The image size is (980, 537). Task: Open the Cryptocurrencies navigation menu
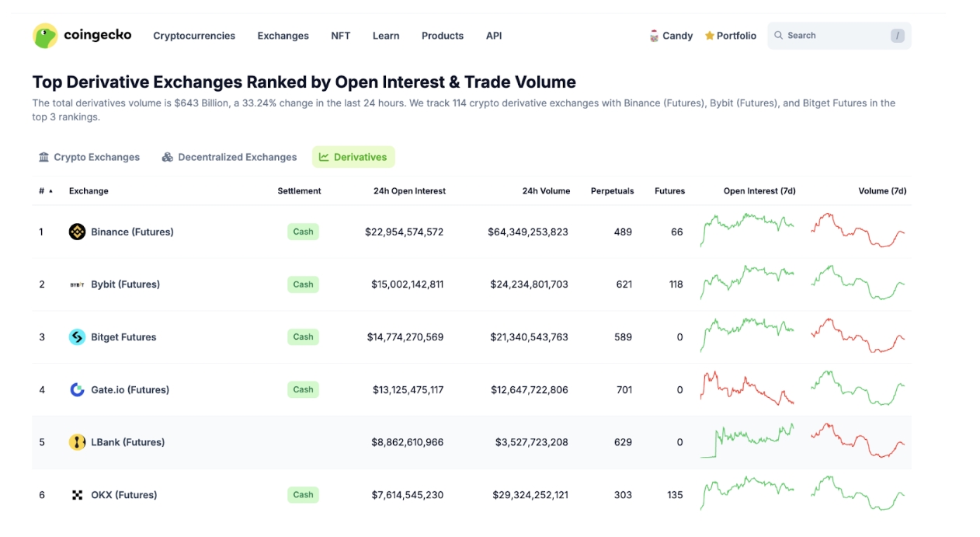pyautogui.click(x=194, y=36)
